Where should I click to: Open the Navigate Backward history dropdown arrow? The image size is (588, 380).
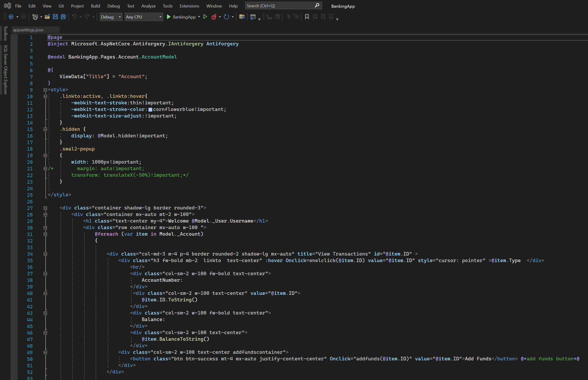coord(17,17)
